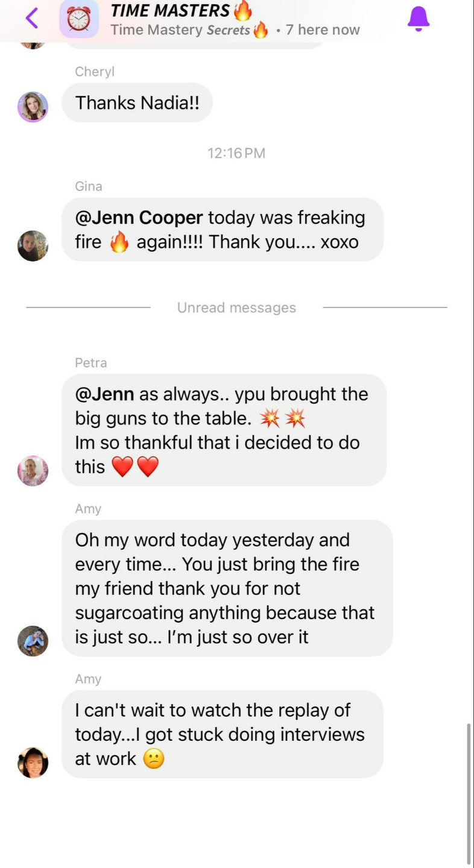Select Gina's 'freaking fire' message bubble
The image size is (474, 868).
[x=223, y=230]
